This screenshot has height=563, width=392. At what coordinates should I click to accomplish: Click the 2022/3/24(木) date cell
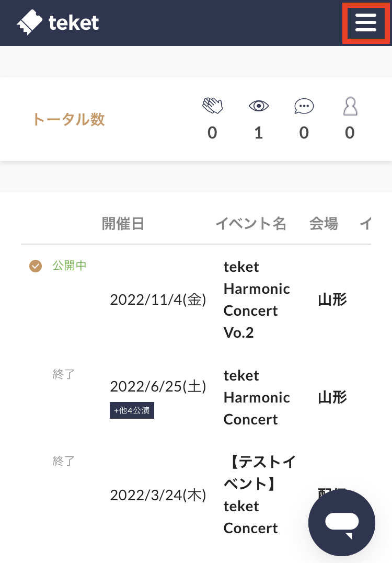[x=158, y=495]
